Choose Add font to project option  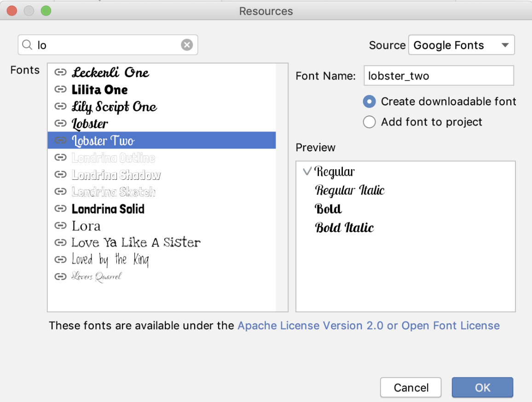pyautogui.click(x=370, y=122)
